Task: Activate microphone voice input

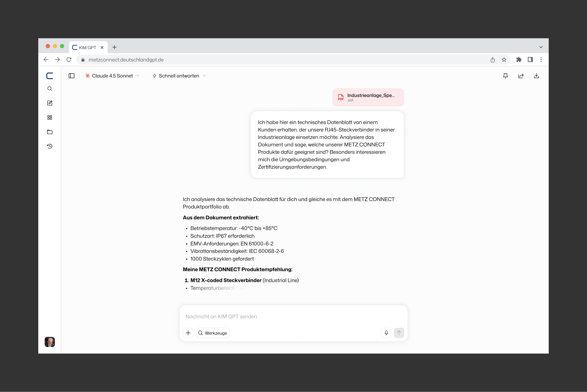Action: click(x=386, y=333)
